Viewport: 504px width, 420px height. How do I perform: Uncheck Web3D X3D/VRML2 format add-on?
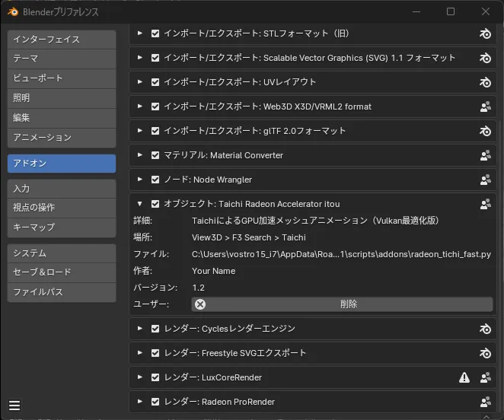click(155, 107)
